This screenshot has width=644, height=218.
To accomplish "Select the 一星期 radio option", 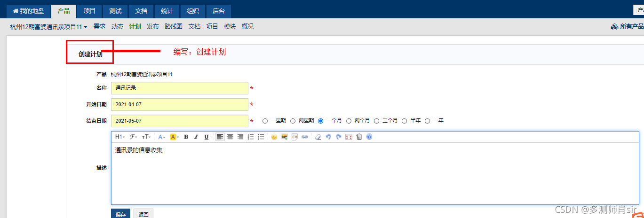I will coord(265,121).
